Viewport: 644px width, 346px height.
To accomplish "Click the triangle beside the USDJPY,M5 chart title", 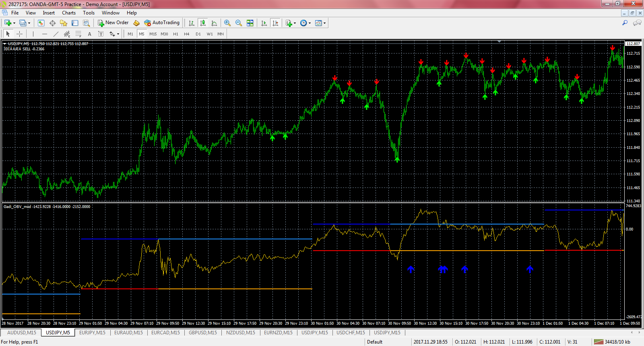I will tap(4, 43).
